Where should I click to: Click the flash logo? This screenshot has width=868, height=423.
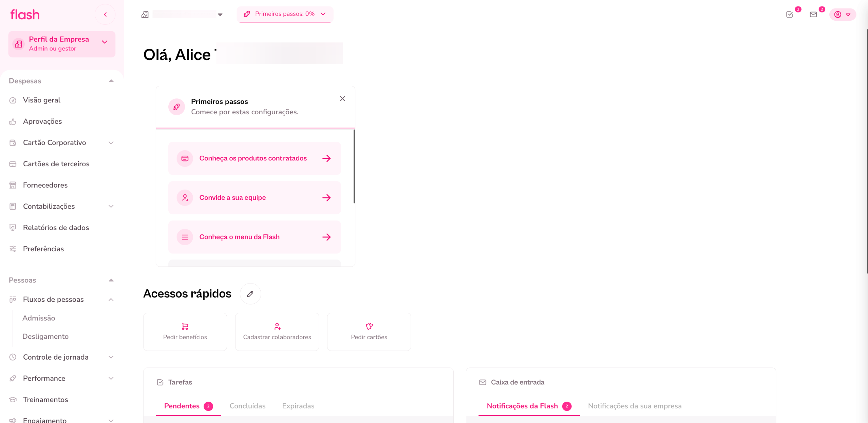[25, 15]
